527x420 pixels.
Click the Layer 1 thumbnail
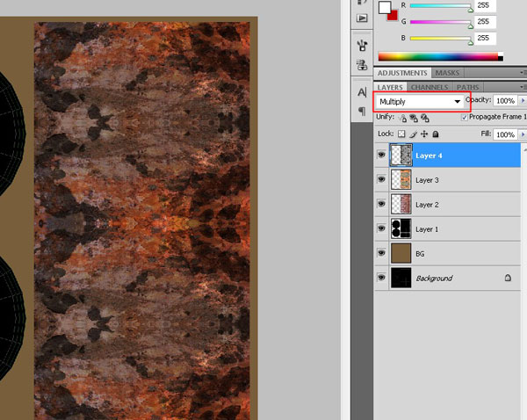401,228
